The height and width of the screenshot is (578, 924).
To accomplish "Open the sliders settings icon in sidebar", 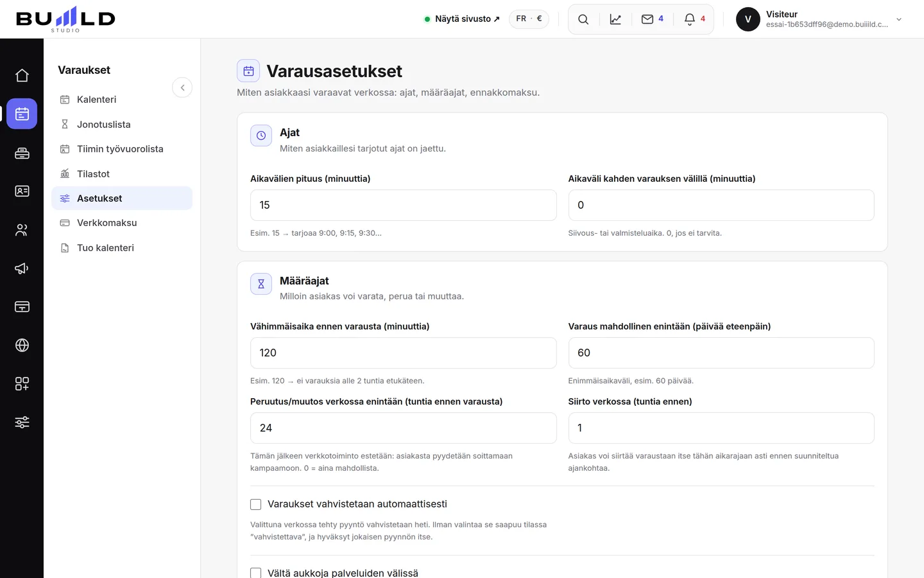I will click(22, 423).
